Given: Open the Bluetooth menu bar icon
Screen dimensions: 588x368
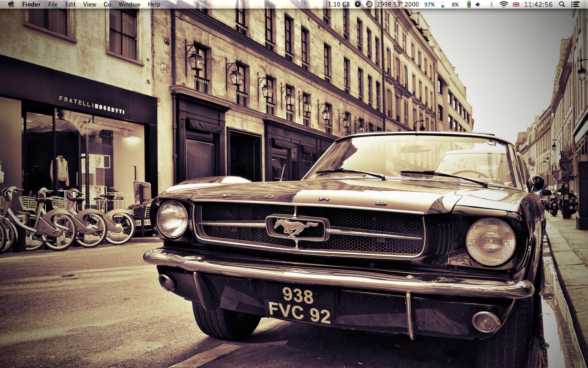Looking at the screenshot, I should (491, 4).
